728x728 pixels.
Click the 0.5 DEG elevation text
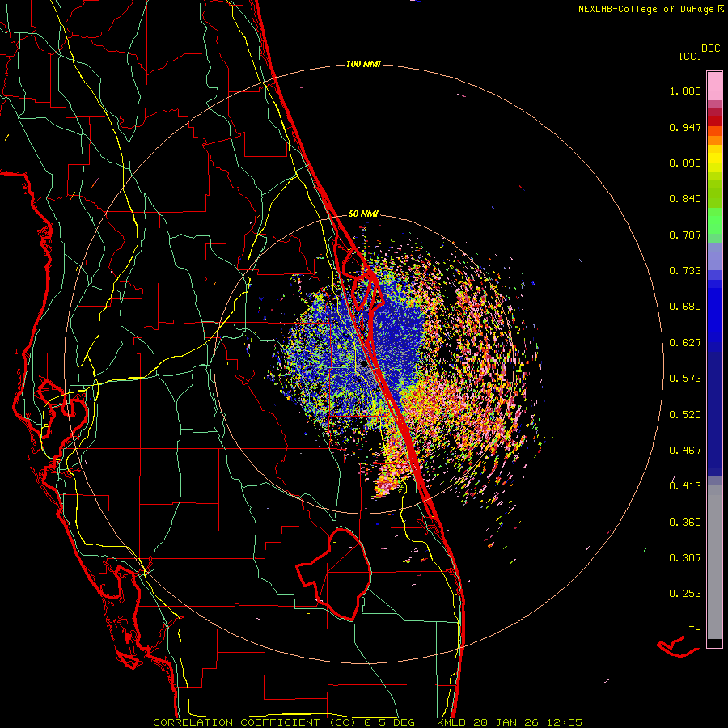pos(390,722)
